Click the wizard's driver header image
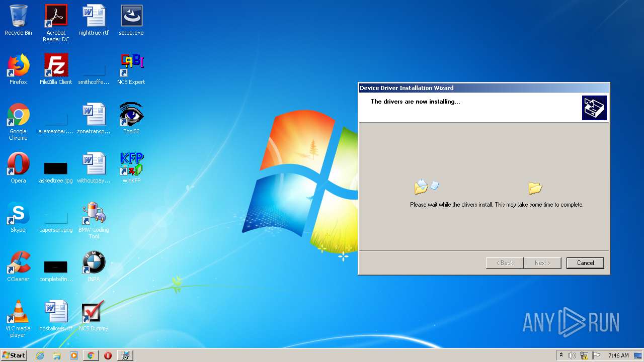 [x=594, y=108]
